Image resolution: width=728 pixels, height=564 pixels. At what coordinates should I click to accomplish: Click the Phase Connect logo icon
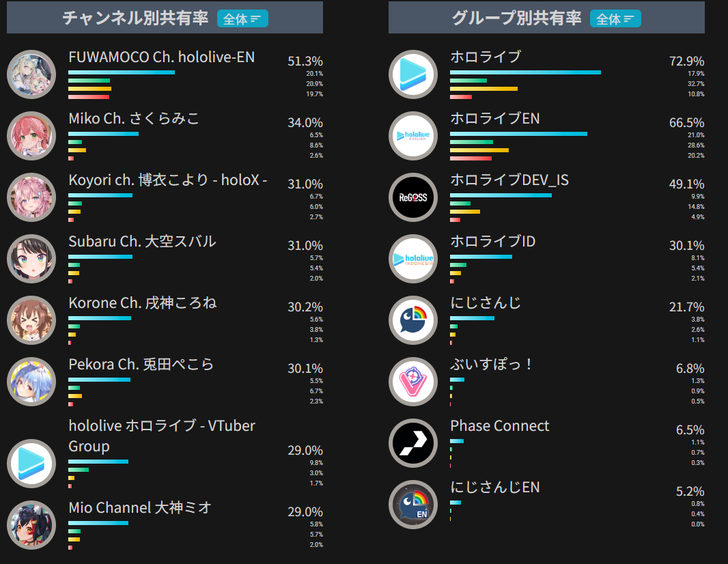413,443
